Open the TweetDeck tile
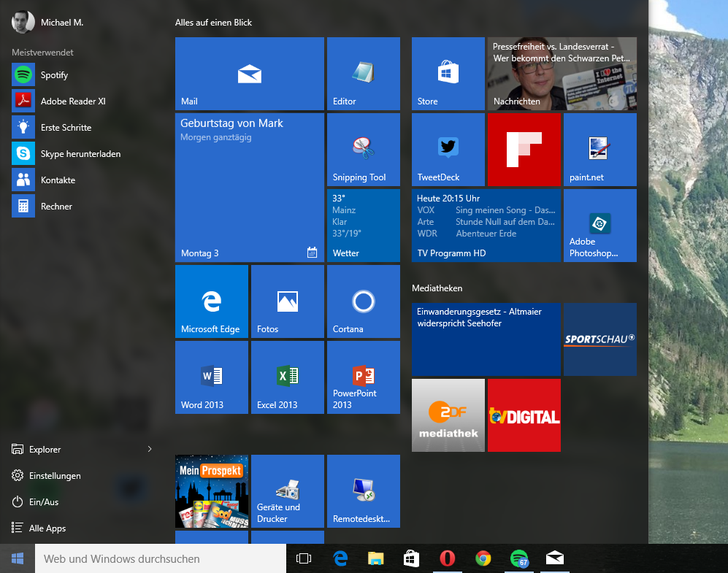Viewport: 728px width, 573px height. pyautogui.click(x=448, y=150)
